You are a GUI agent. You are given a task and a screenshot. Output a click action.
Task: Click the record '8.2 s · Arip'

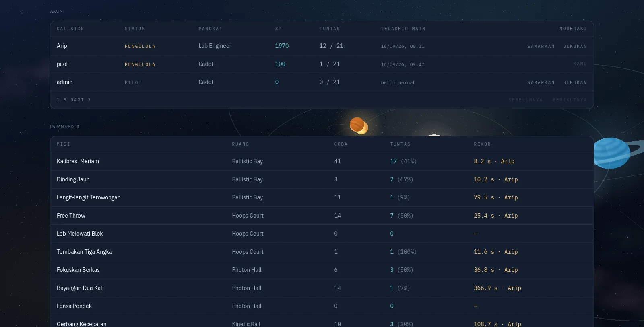pyautogui.click(x=494, y=161)
